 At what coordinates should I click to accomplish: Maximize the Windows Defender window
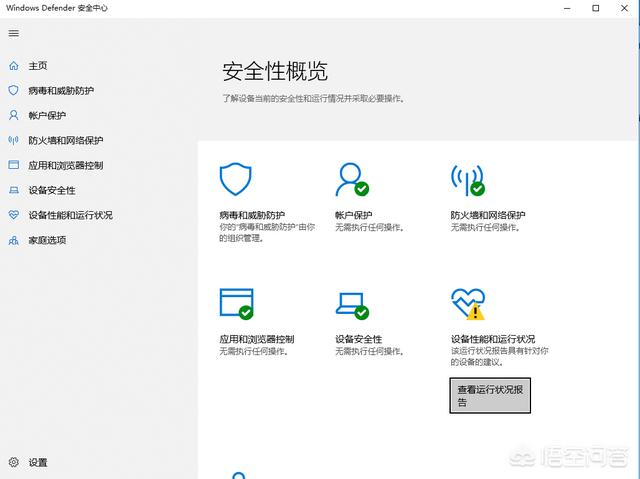click(596, 8)
